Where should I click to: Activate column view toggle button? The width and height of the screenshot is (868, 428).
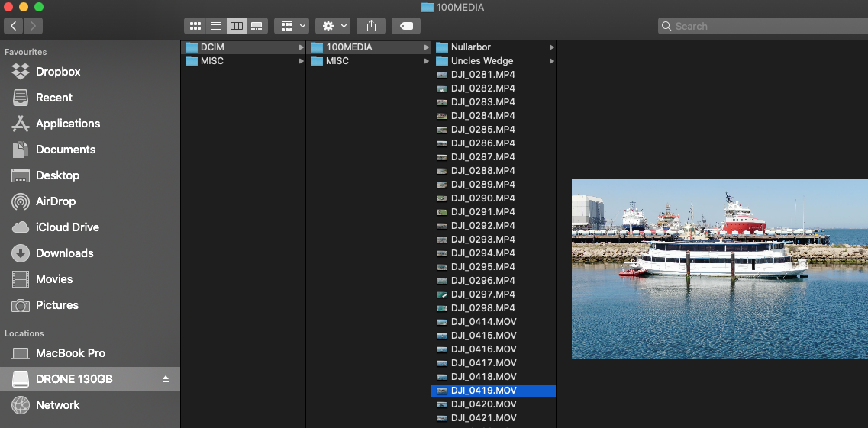237,26
